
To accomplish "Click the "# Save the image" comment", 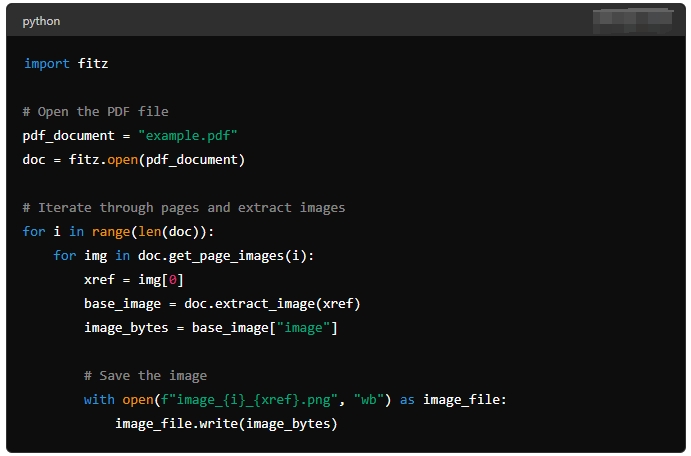I will 145,376.
